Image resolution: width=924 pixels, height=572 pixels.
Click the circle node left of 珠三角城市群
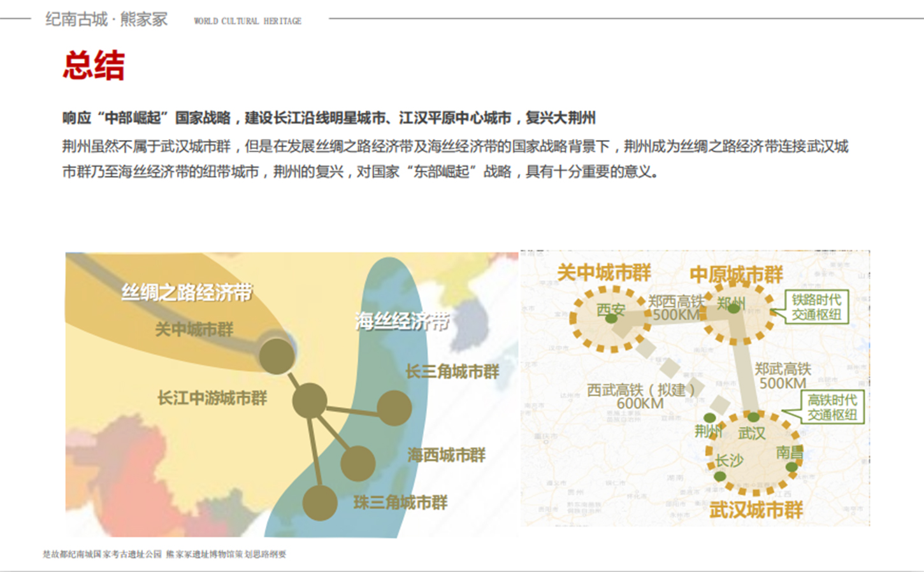point(320,503)
